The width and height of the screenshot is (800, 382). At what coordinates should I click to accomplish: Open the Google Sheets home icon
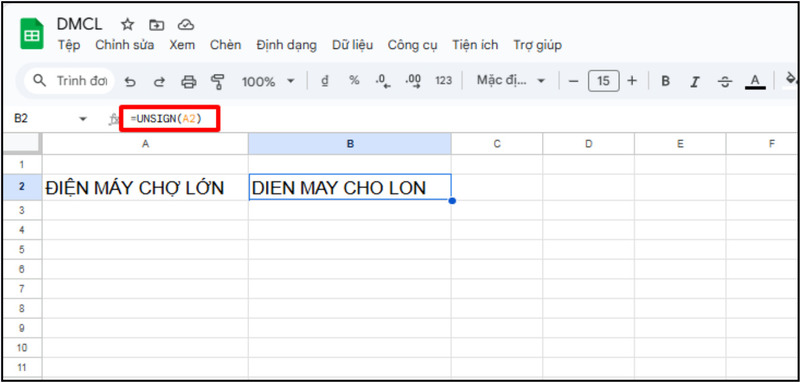click(x=32, y=34)
